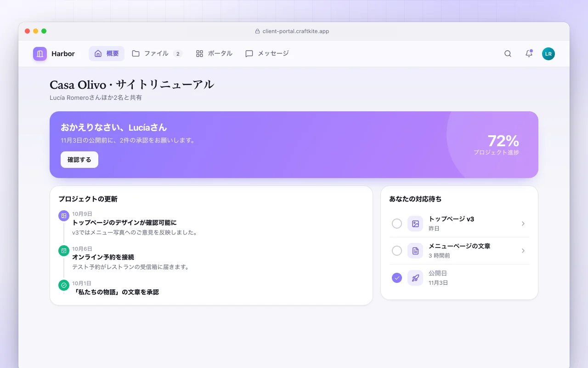Click the おかえりなさい、Lucíaさん greeting
Image resolution: width=588 pixels, height=368 pixels.
click(114, 127)
